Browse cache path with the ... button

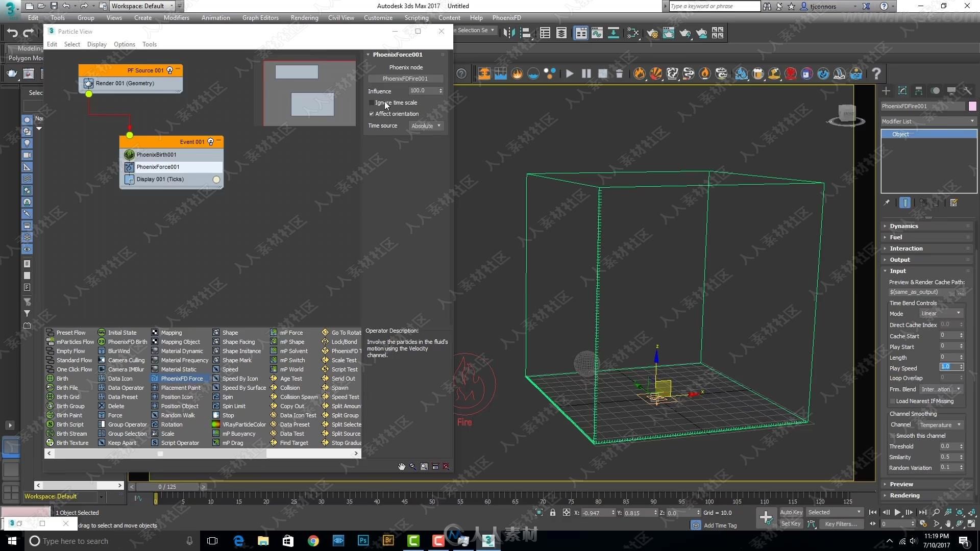tap(961, 292)
